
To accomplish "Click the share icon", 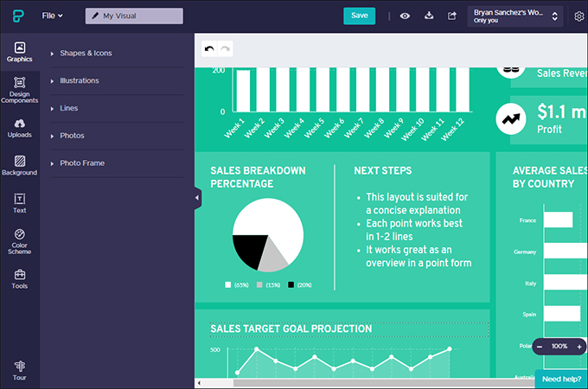I will click(x=452, y=16).
